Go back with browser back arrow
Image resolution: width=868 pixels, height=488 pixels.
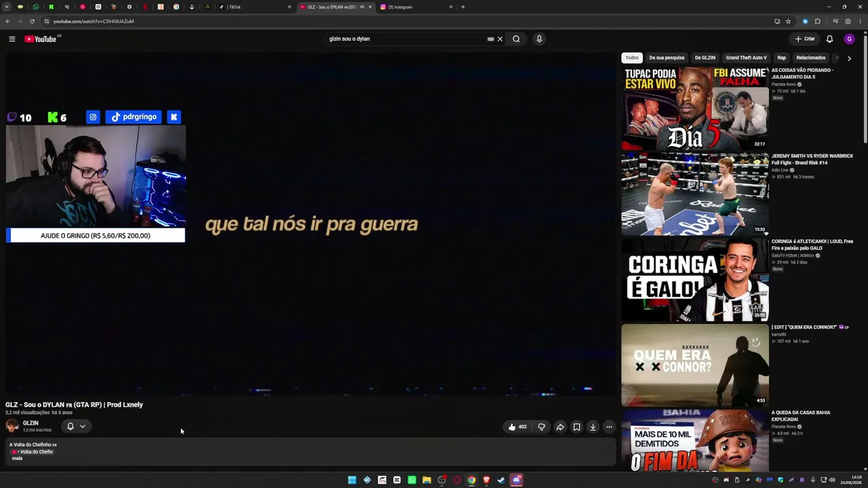(x=8, y=21)
